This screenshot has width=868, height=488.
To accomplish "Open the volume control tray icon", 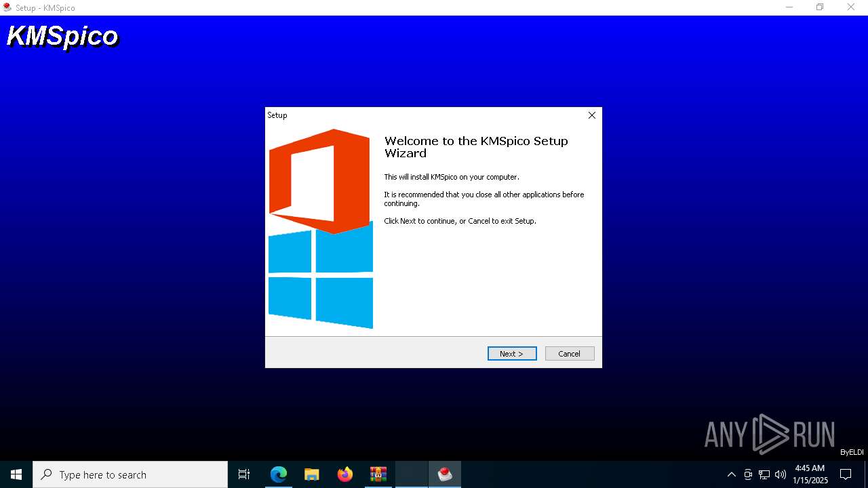I will [781, 474].
